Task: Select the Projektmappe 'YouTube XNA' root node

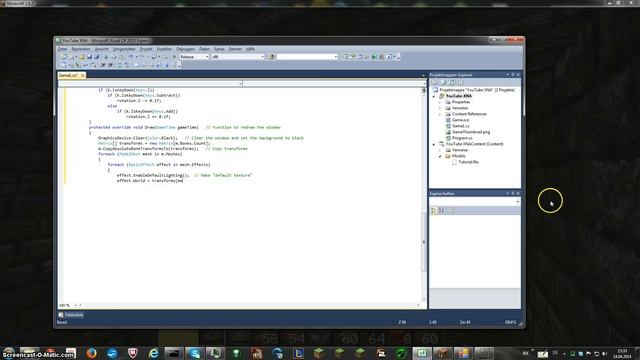Action: click(x=477, y=90)
